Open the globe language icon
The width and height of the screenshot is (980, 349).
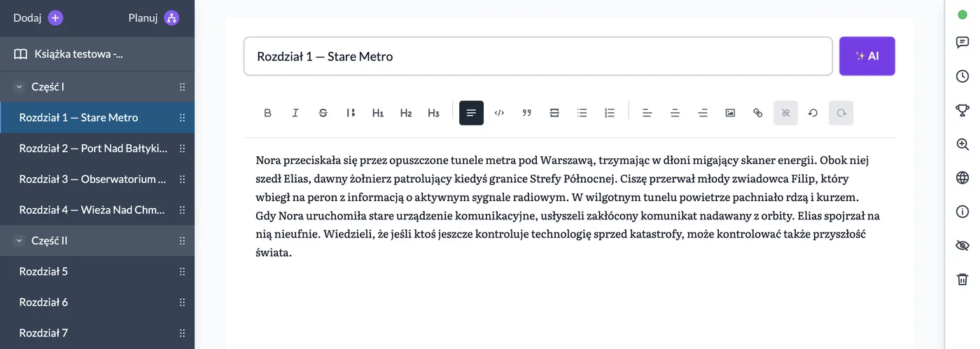point(962,177)
